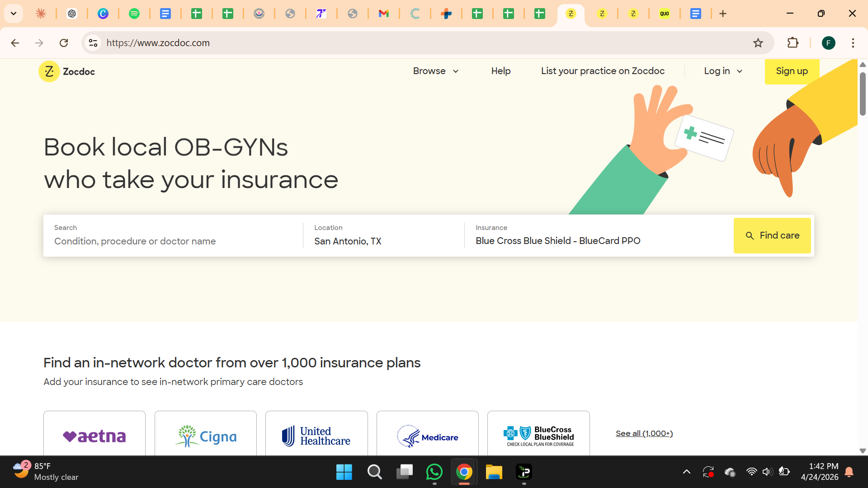
Task: Switch to the Gmail browser tab
Action: (384, 14)
